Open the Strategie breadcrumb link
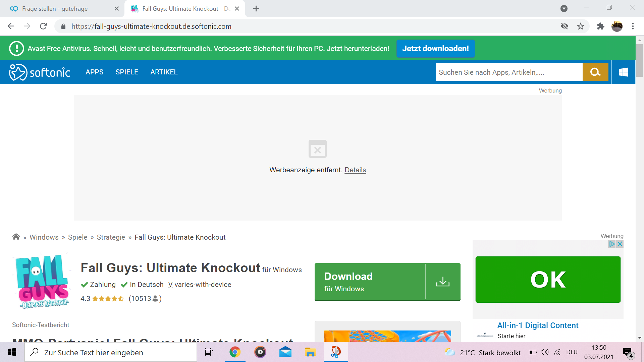644x362 pixels. (111, 237)
